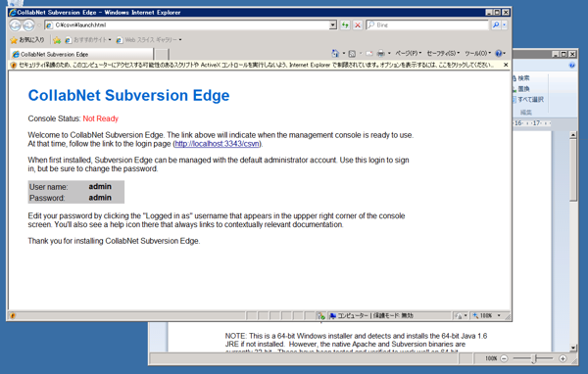The width and height of the screenshot is (588, 374).
Task: Click Word vertical scrollbar down arrow
Action: 573,348
